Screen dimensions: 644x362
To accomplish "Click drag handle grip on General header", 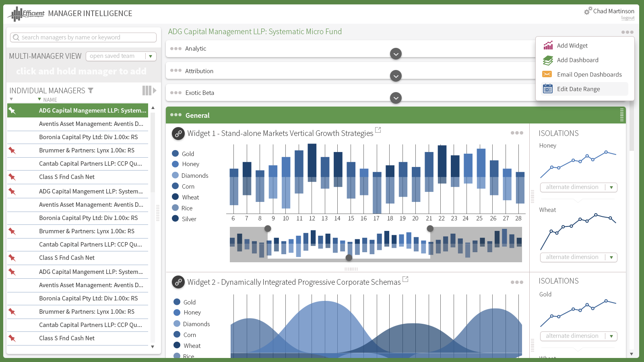I will point(622,115).
